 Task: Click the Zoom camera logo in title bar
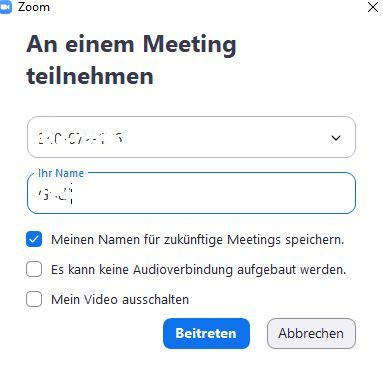5,7
